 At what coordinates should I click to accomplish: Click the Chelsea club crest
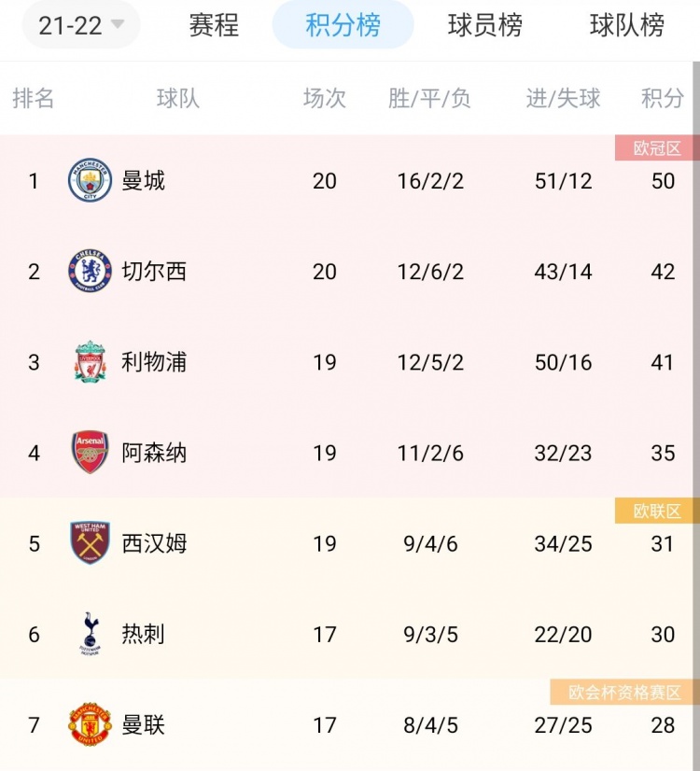(90, 271)
